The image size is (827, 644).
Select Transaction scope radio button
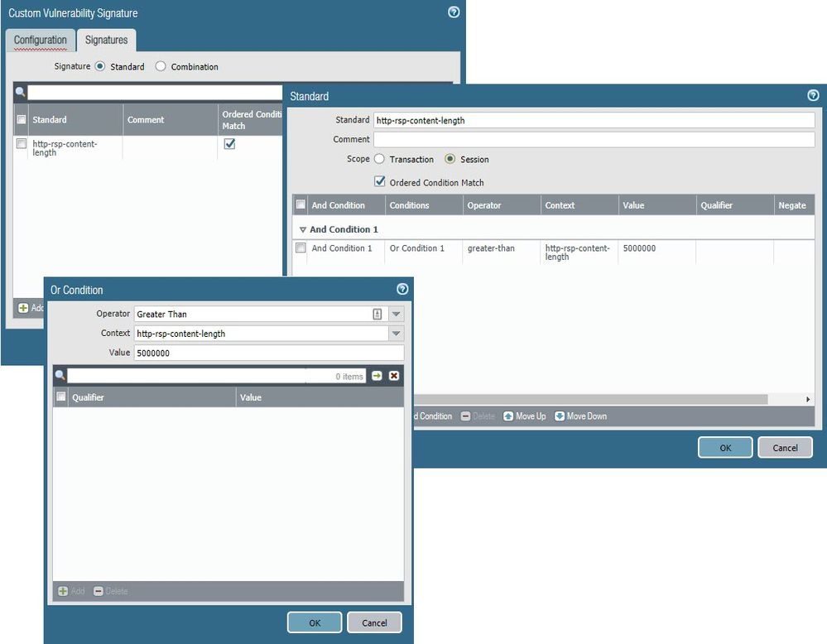tap(379, 159)
